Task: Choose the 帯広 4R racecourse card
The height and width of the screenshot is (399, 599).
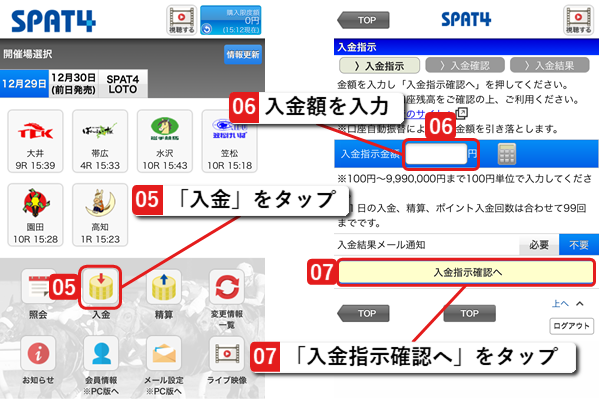Action: (x=100, y=141)
